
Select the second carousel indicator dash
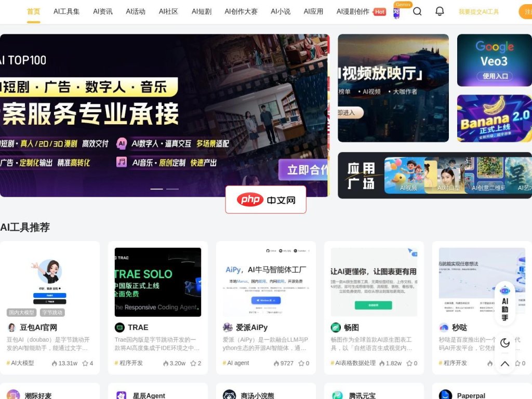point(172,189)
